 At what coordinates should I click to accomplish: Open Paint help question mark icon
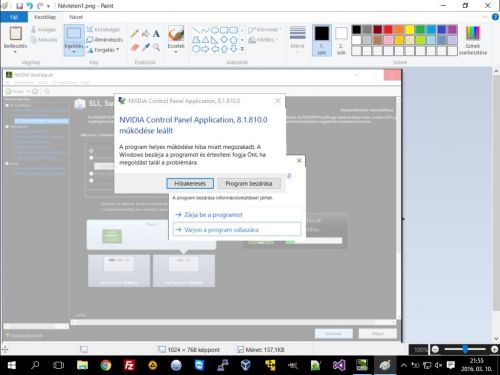tap(495, 17)
